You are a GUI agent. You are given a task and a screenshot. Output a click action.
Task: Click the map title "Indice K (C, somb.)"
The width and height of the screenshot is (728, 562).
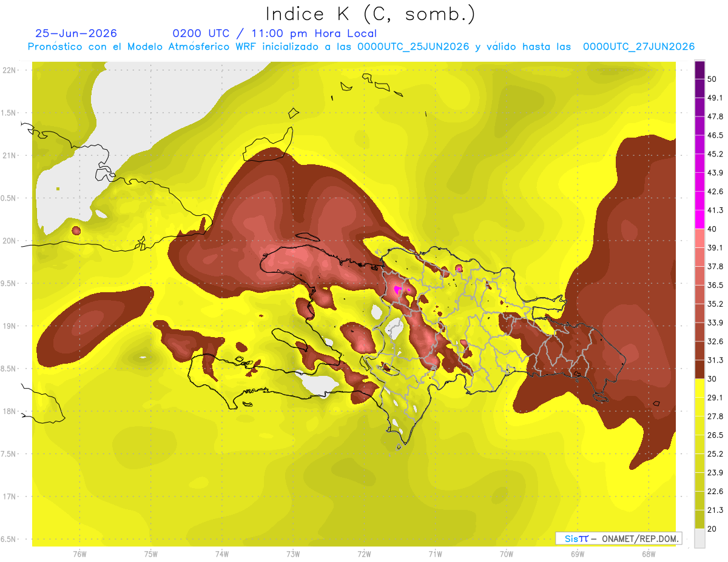tap(370, 13)
